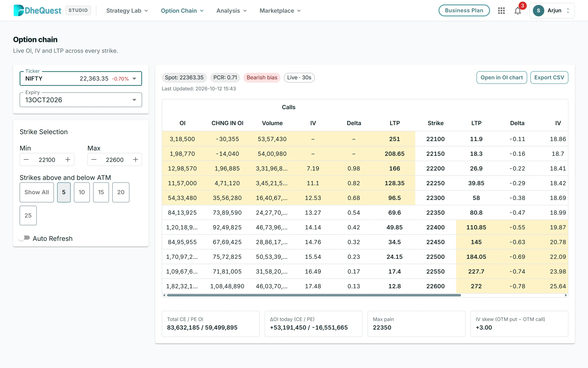Click the Min strike value 22100 field
The height and width of the screenshot is (368, 588).
click(47, 160)
